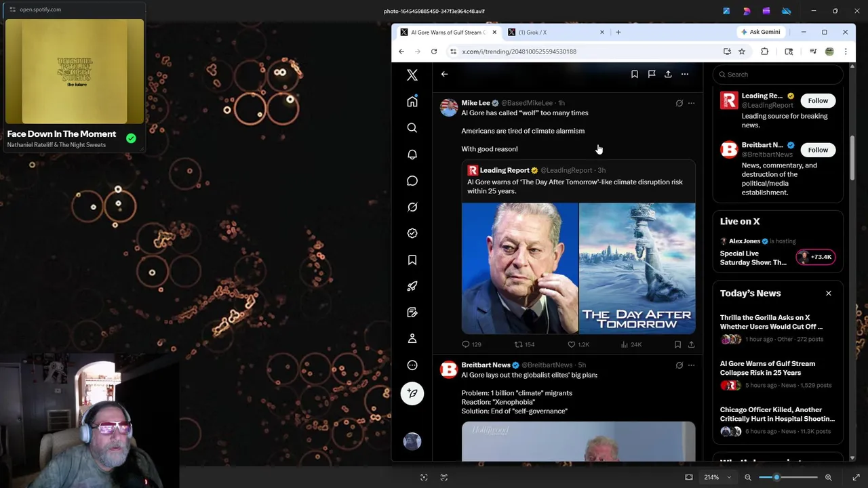Bookmark page with the star icon
Image resolution: width=868 pixels, height=488 pixels.
[x=742, y=52]
